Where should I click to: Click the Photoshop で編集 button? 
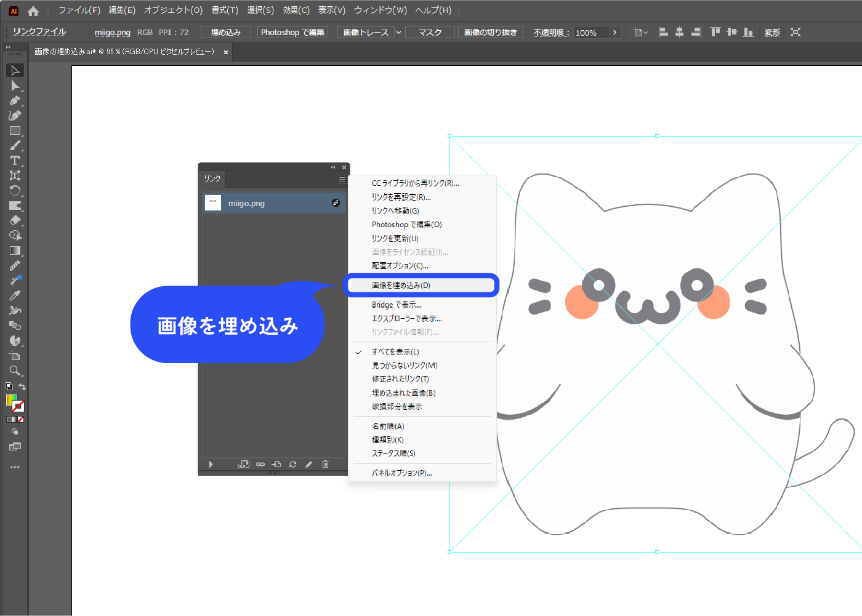point(292,32)
